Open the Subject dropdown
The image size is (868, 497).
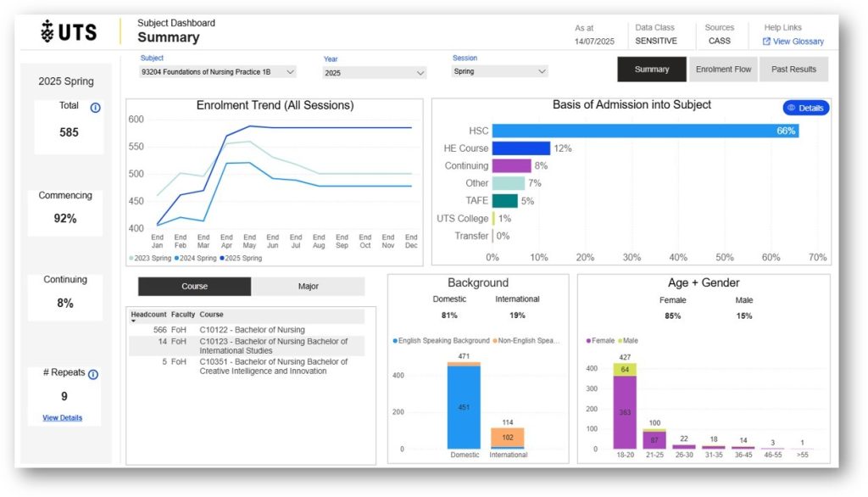(218, 72)
